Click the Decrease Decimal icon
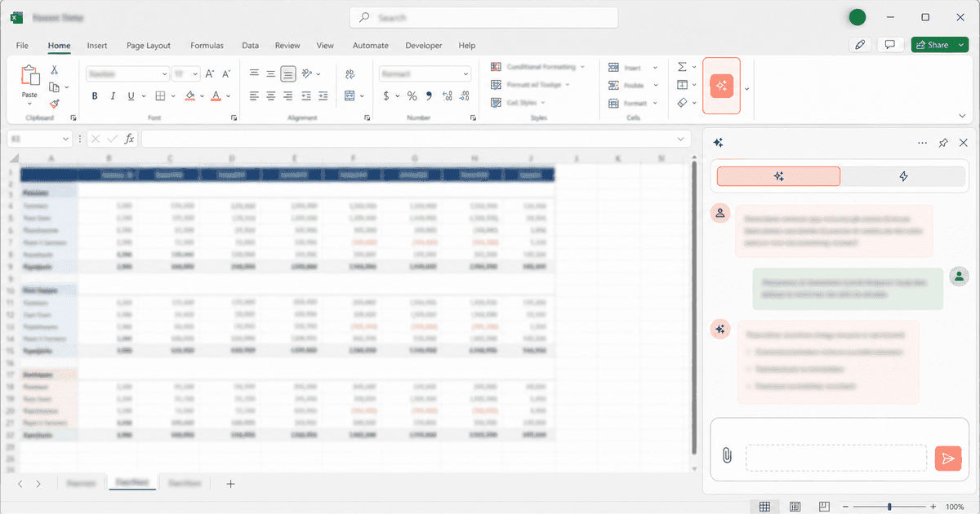The height and width of the screenshot is (514, 980). click(x=465, y=96)
